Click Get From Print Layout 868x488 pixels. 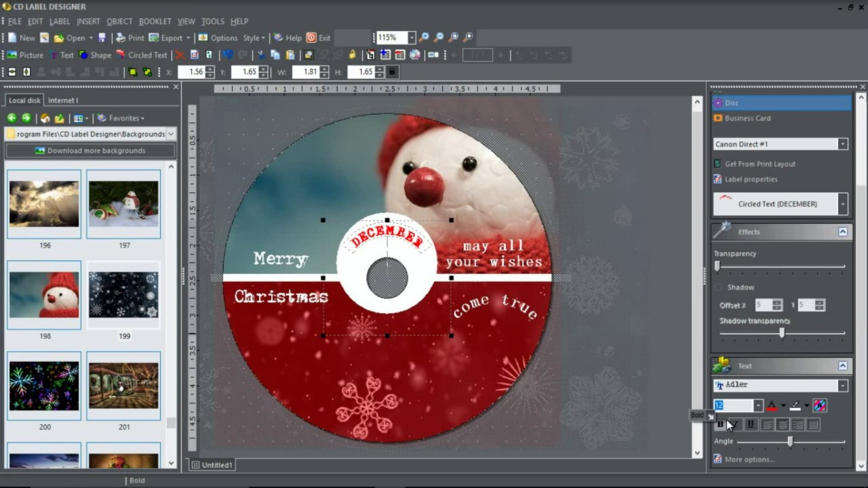(x=760, y=164)
